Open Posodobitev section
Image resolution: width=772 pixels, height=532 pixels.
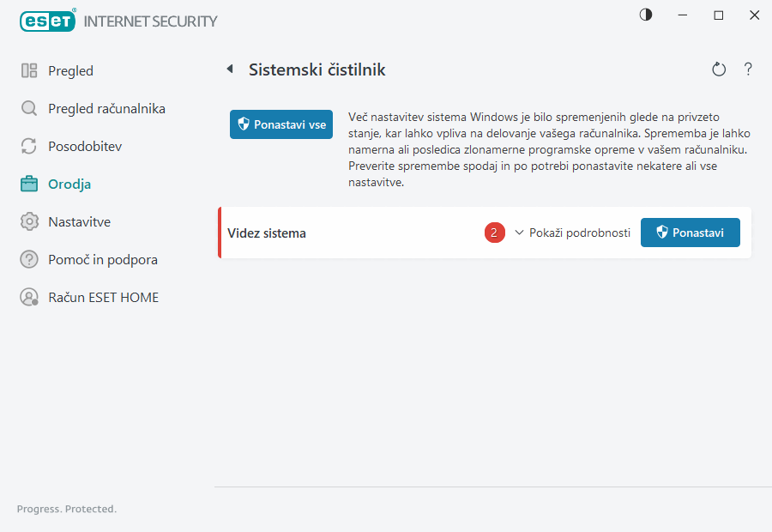85,147
